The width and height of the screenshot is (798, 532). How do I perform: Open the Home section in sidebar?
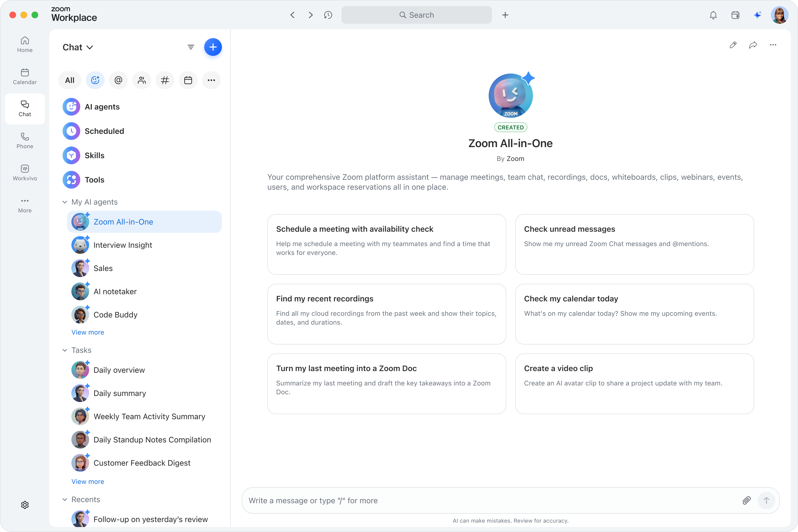click(25, 45)
